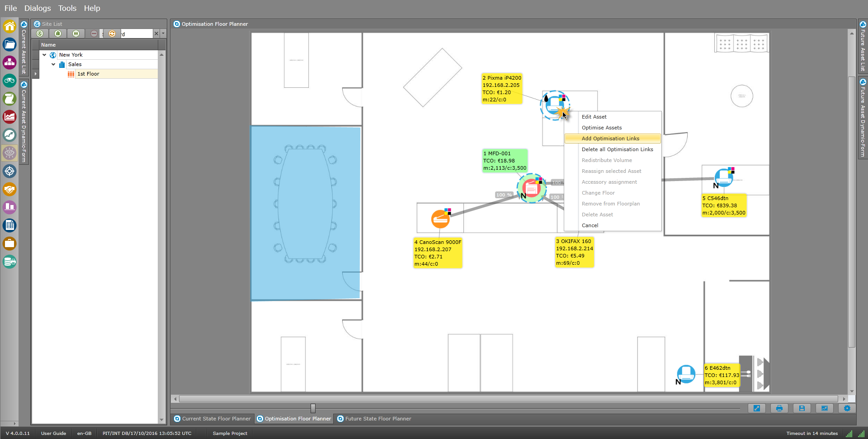This screenshot has height=439, width=868.
Task: Add floor with green floor toolbar button
Action: (76, 33)
